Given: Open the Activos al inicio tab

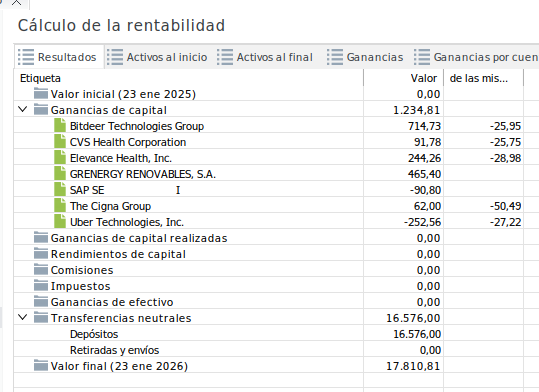Looking at the screenshot, I should [157, 57].
